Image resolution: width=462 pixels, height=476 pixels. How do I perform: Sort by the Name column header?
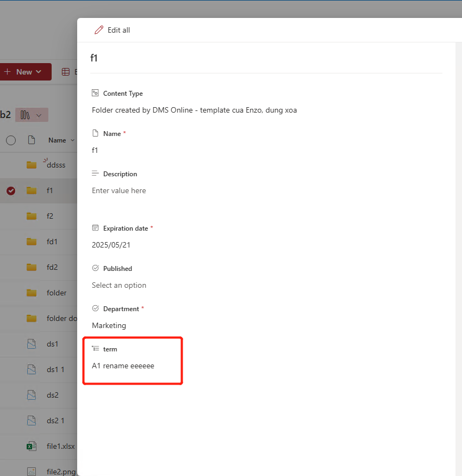click(x=57, y=140)
